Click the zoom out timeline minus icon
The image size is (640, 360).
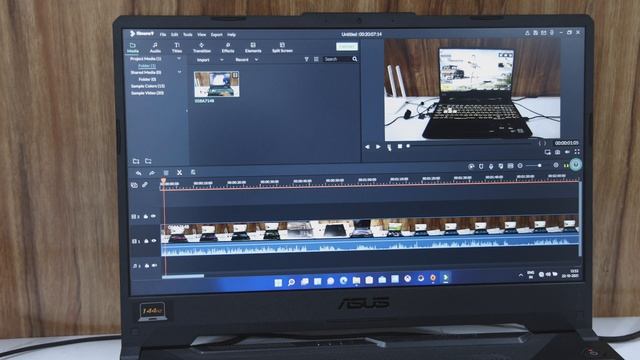point(520,166)
